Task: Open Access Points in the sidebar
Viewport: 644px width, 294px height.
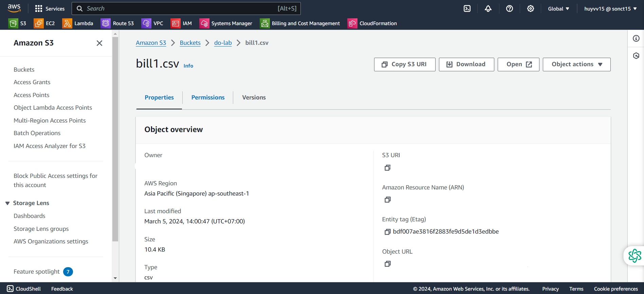Action: point(32,95)
